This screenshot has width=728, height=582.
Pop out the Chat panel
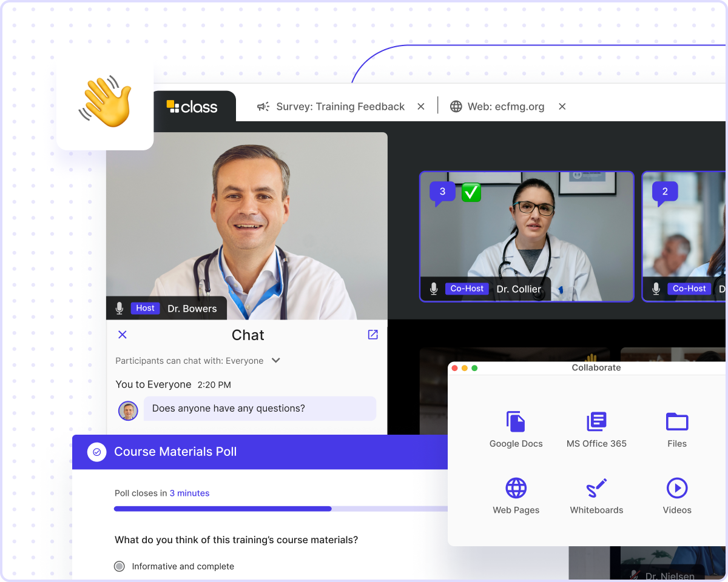pyautogui.click(x=372, y=335)
